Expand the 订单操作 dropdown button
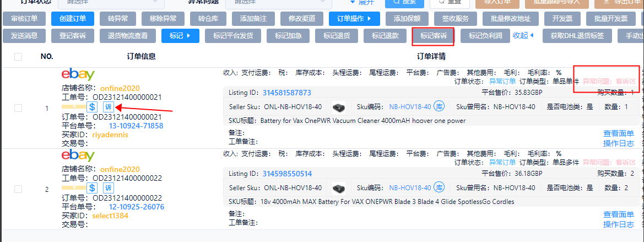The image size is (644, 242). (x=354, y=19)
